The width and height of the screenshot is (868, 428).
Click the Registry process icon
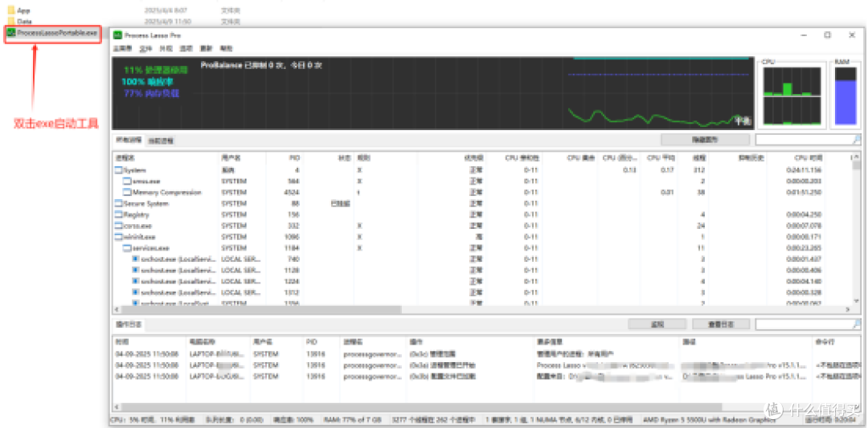[x=118, y=214]
